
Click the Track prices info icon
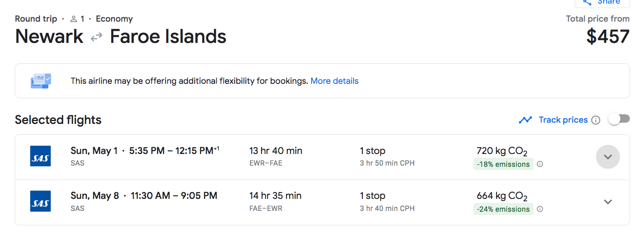(596, 120)
